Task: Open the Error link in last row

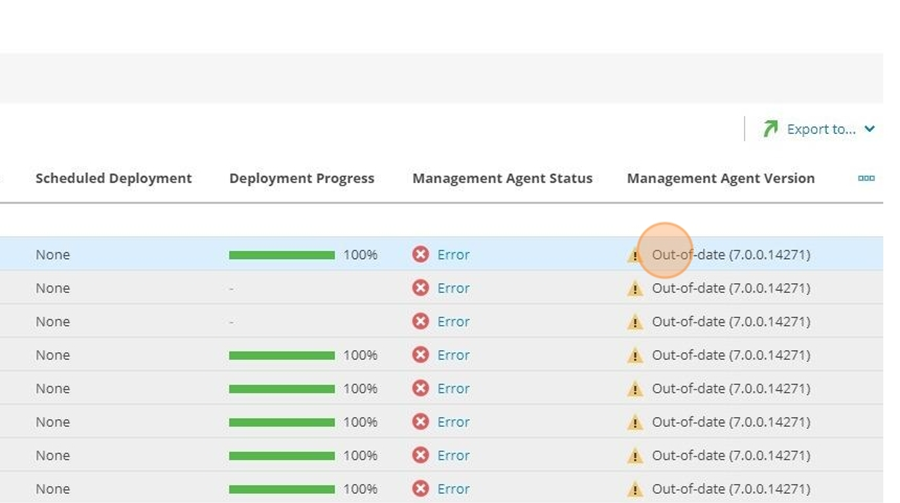Action: tap(453, 489)
